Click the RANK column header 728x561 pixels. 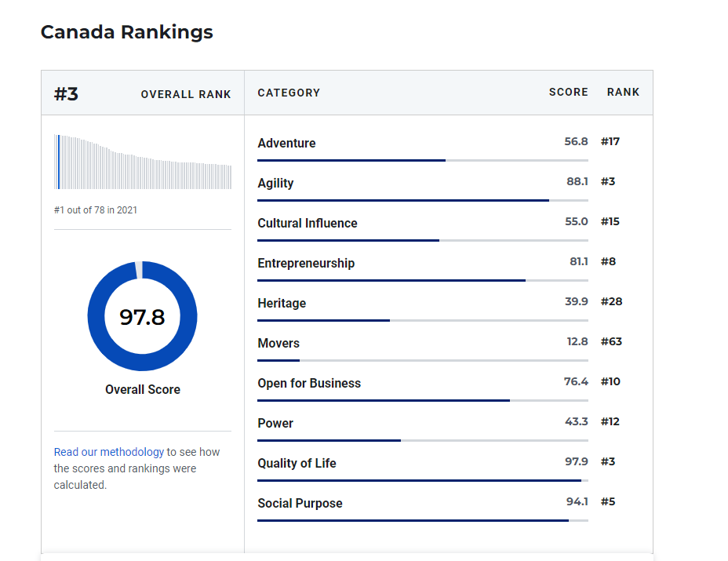click(623, 92)
